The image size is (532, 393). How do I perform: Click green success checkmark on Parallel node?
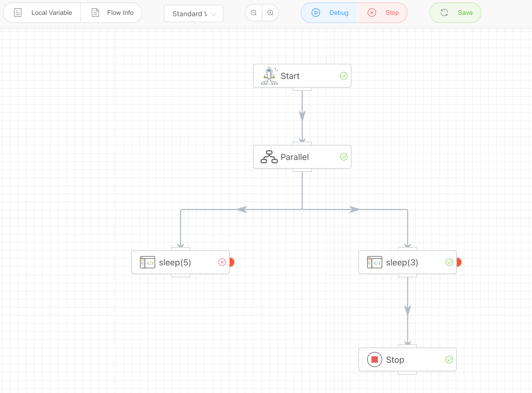click(344, 157)
